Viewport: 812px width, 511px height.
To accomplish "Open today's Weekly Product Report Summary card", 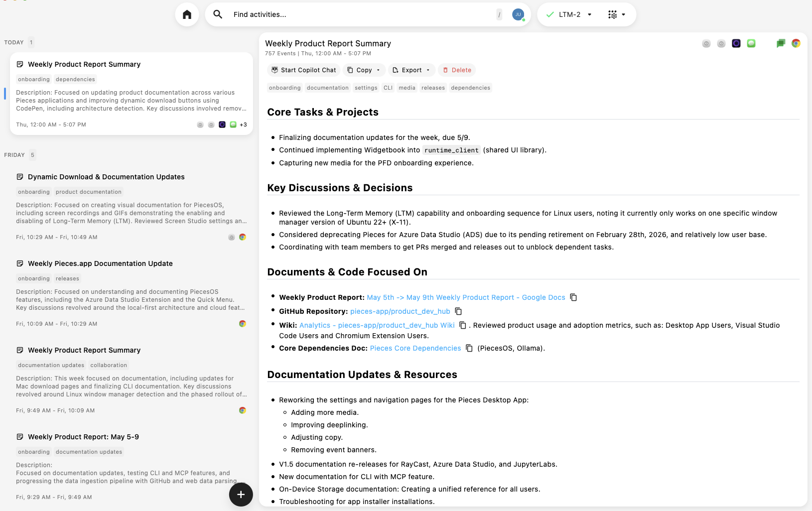I will pyautogui.click(x=132, y=94).
